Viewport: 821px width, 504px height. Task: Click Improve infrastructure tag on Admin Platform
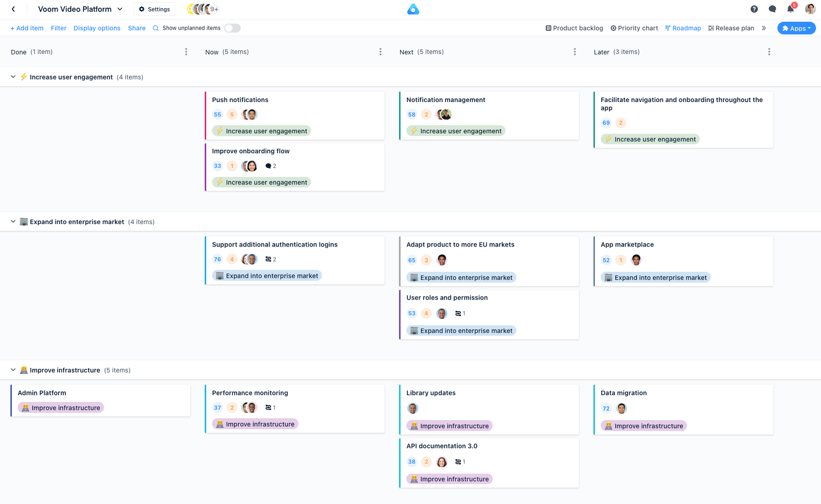click(x=61, y=408)
